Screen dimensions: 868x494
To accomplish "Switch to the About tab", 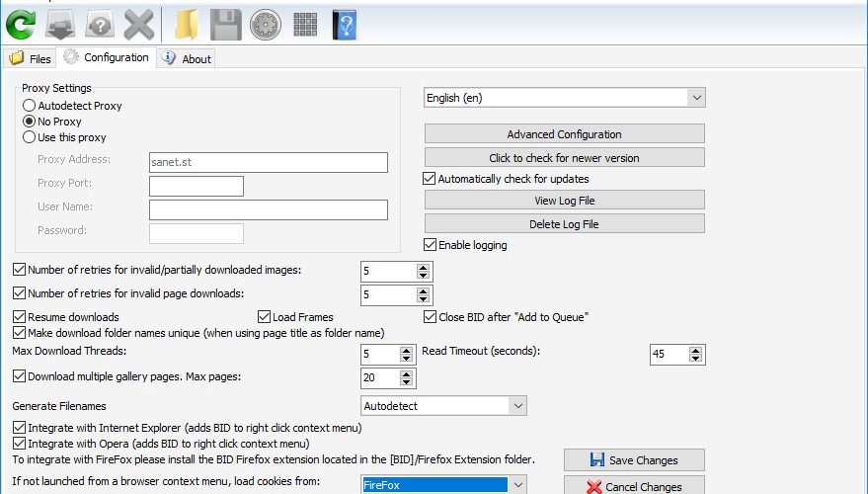I will coord(187,58).
